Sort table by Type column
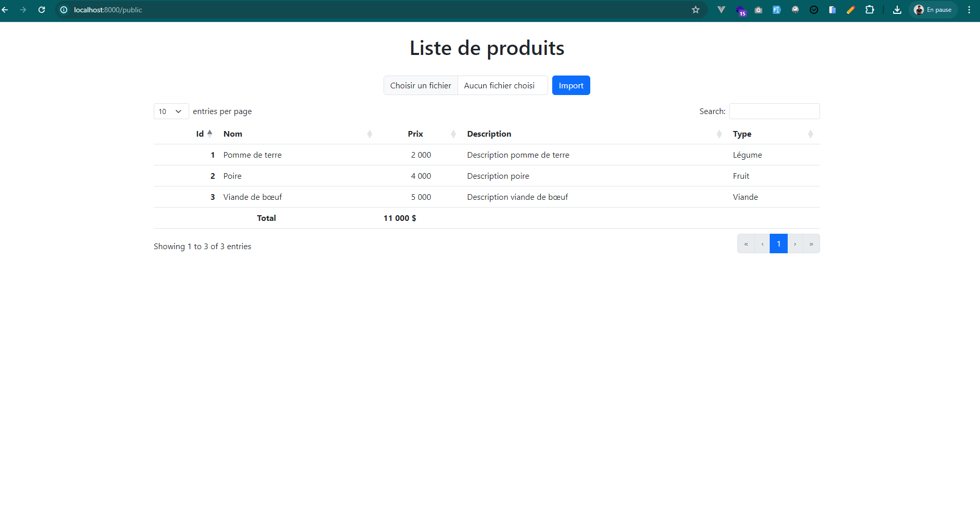980x506 pixels. pyautogui.click(x=773, y=134)
